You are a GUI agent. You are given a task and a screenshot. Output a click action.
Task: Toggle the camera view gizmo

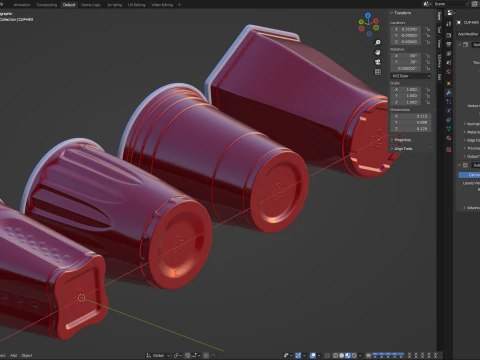point(378,62)
